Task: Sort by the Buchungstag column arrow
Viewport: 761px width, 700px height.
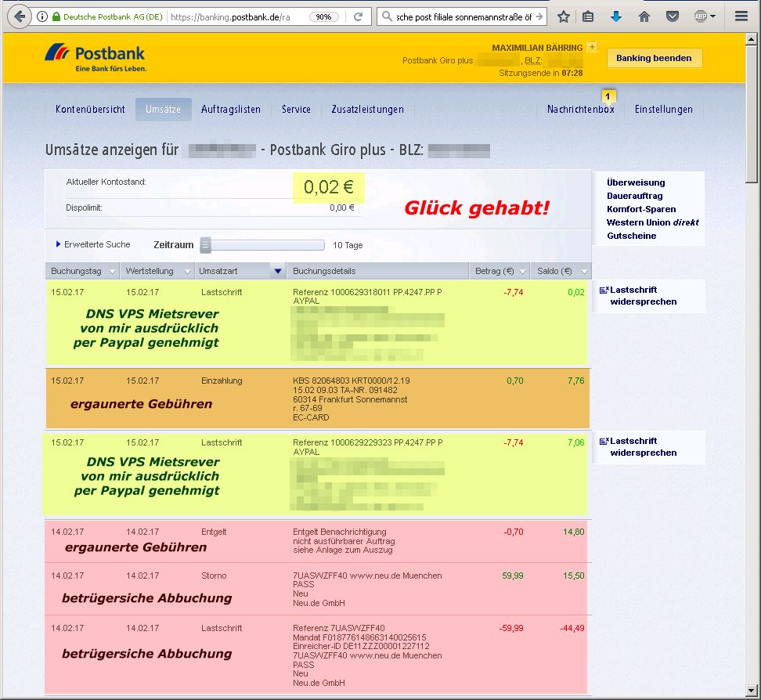Action: click(x=113, y=271)
